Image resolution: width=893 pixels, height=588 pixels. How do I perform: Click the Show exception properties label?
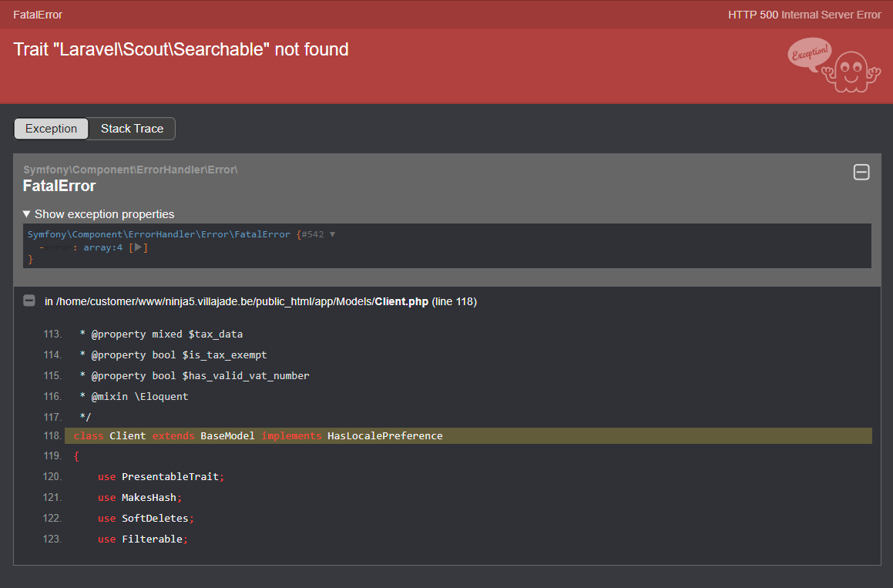click(104, 214)
